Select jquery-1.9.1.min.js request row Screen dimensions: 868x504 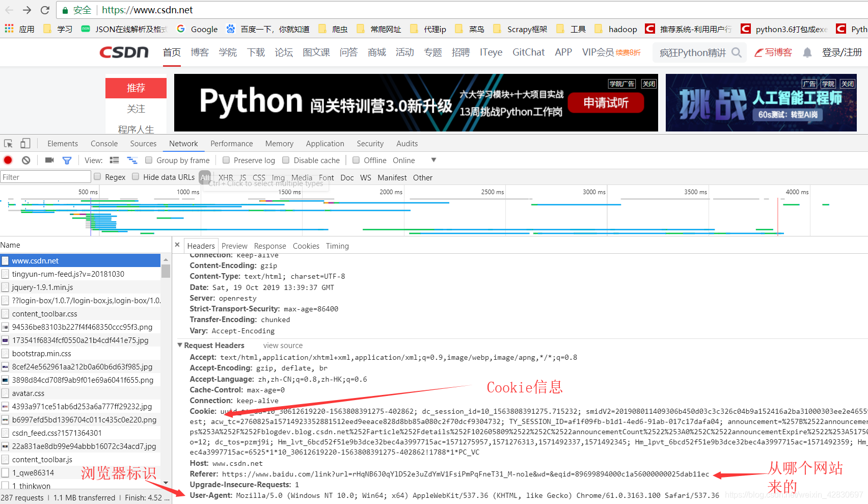[80, 287]
